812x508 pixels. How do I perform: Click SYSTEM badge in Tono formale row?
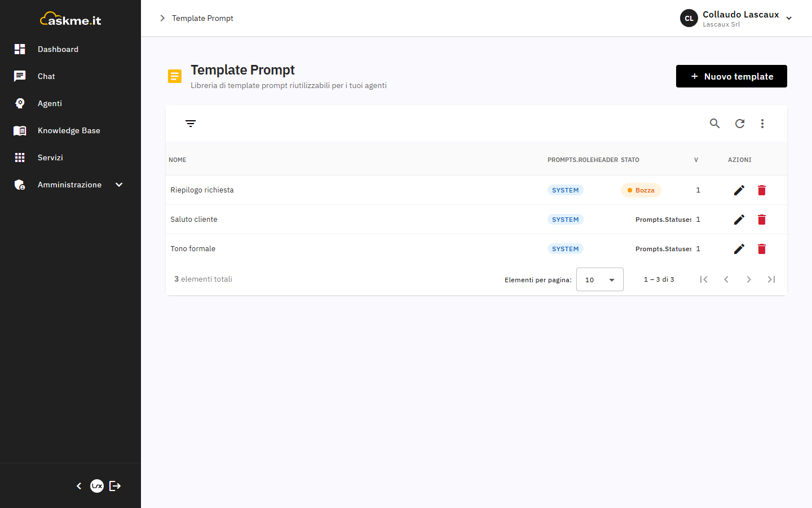click(x=566, y=249)
